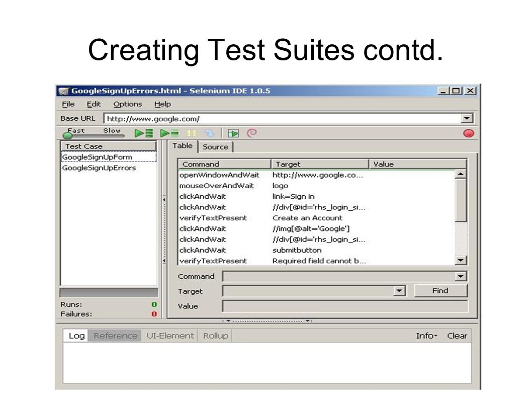Switch to the Table tab
The height and width of the screenshot is (399, 532).
pos(183,146)
